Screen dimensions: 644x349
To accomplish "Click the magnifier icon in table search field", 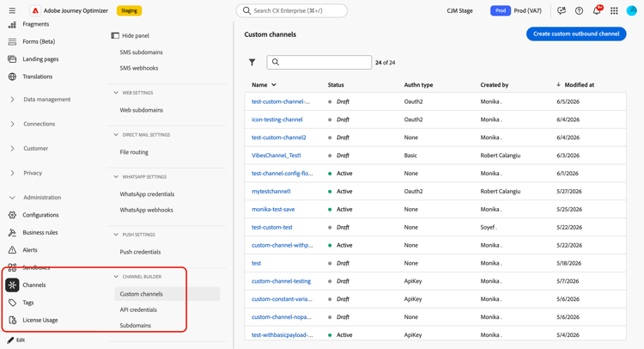I will coord(276,62).
